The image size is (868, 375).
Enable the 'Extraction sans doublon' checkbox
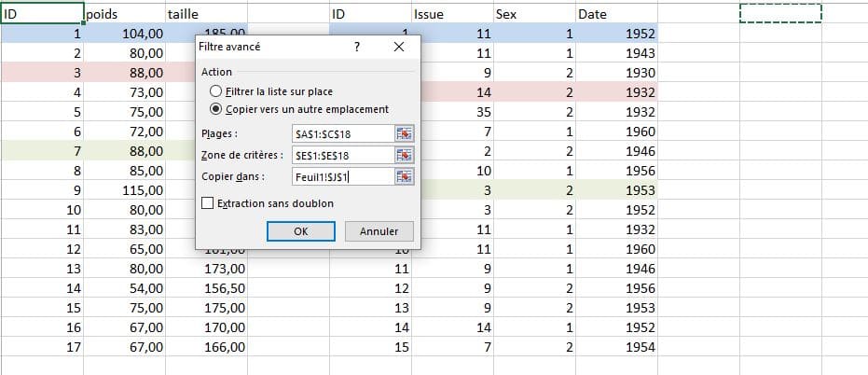(x=207, y=202)
